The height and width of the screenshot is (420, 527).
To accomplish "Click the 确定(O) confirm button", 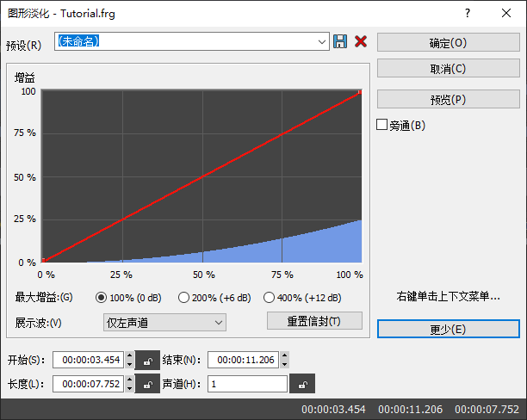I will (x=449, y=42).
